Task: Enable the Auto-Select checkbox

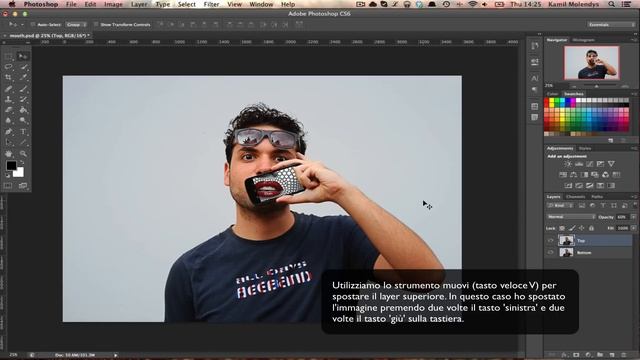Action: (33, 24)
